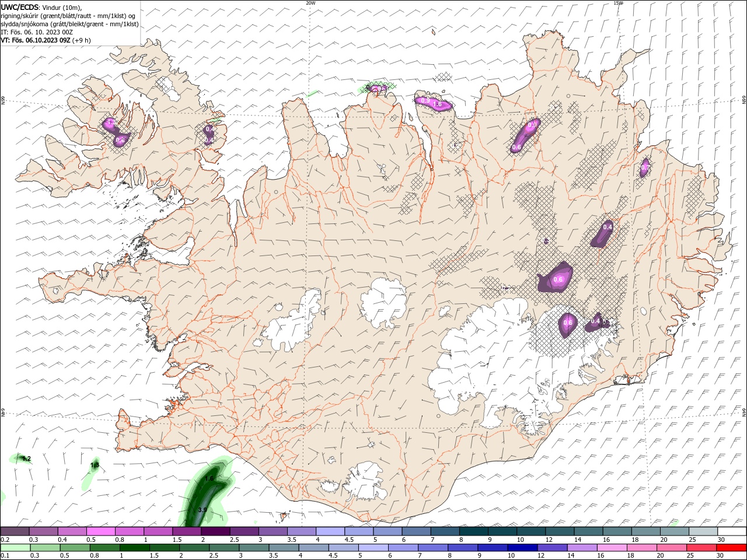This screenshot has width=747, height=560.
Task: Click the '3.5' value in purple legend
Action: (292, 540)
